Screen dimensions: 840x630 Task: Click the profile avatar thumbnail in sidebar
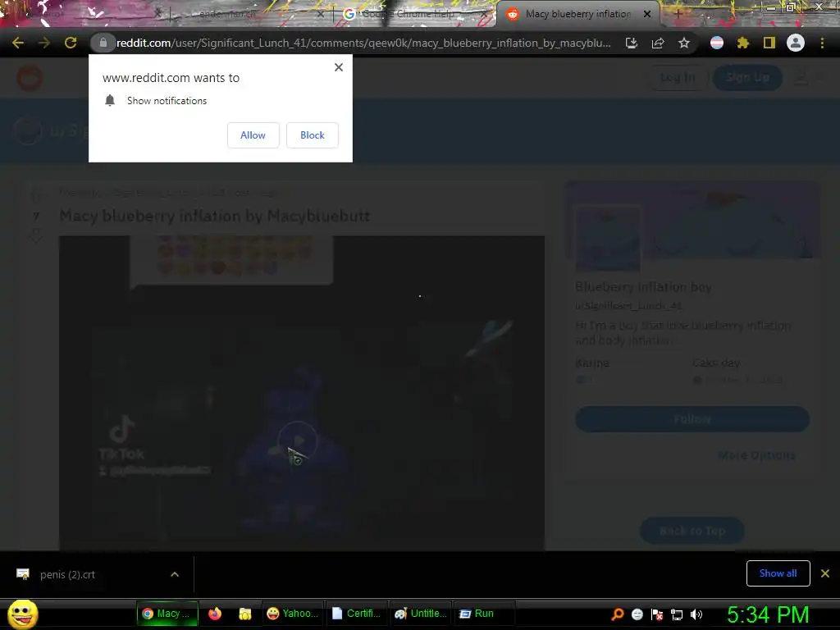(608, 239)
